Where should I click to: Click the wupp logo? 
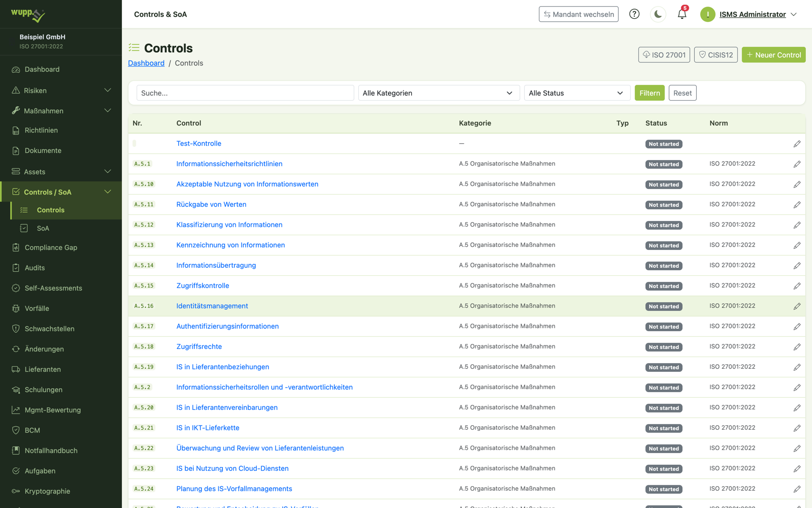28,15
